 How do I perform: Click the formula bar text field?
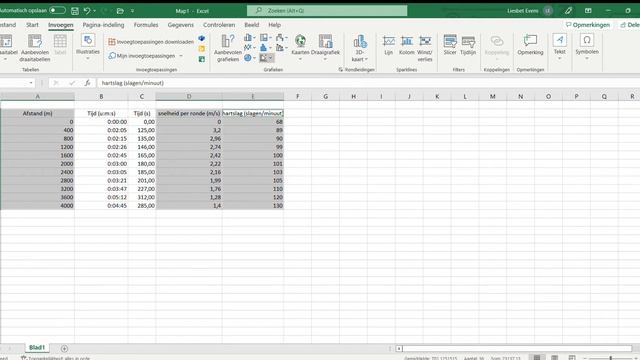click(x=368, y=83)
